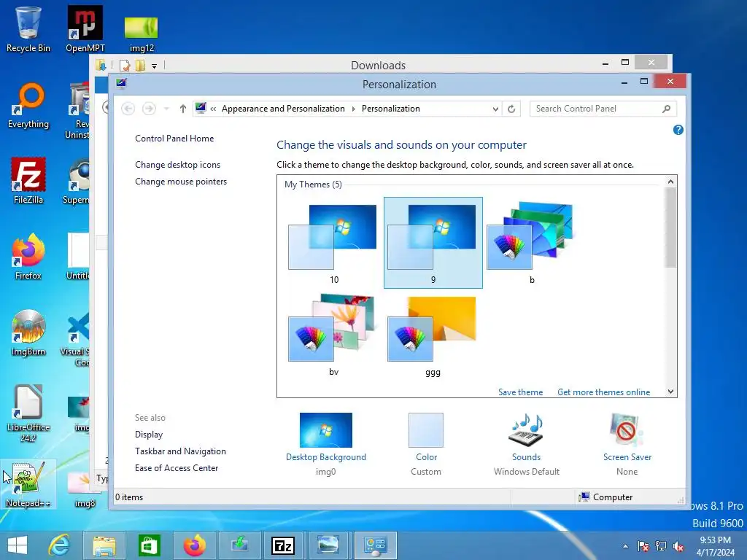
Task: Select the theme named 10
Action: click(333, 243)
